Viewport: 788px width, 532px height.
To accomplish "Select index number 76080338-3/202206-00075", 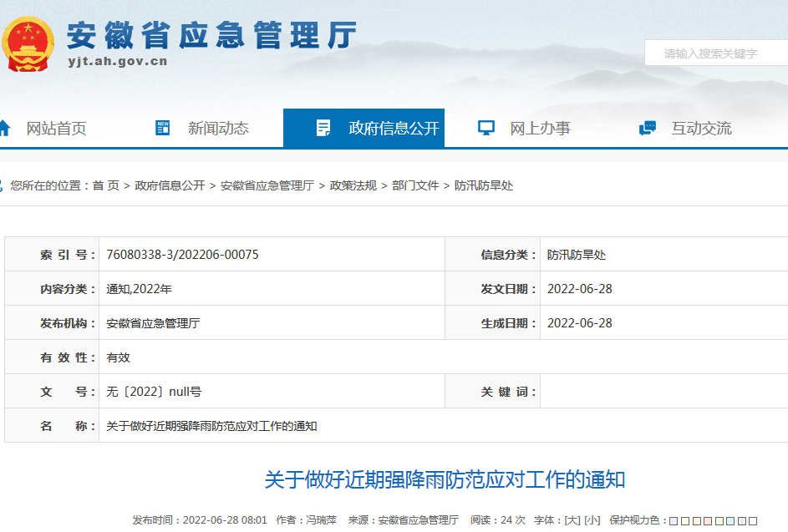I will (x=182, y=255).
